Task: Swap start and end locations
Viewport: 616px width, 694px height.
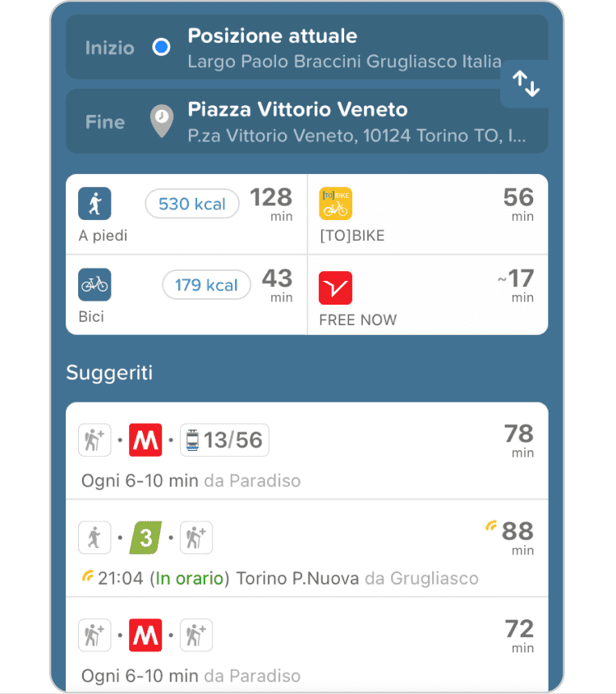Action: [526, 83]
